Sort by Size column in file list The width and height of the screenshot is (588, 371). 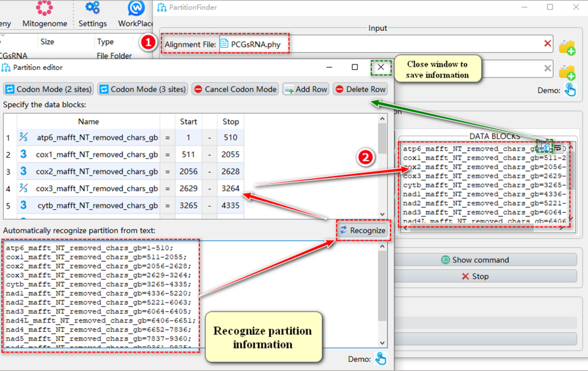[47, 41]
